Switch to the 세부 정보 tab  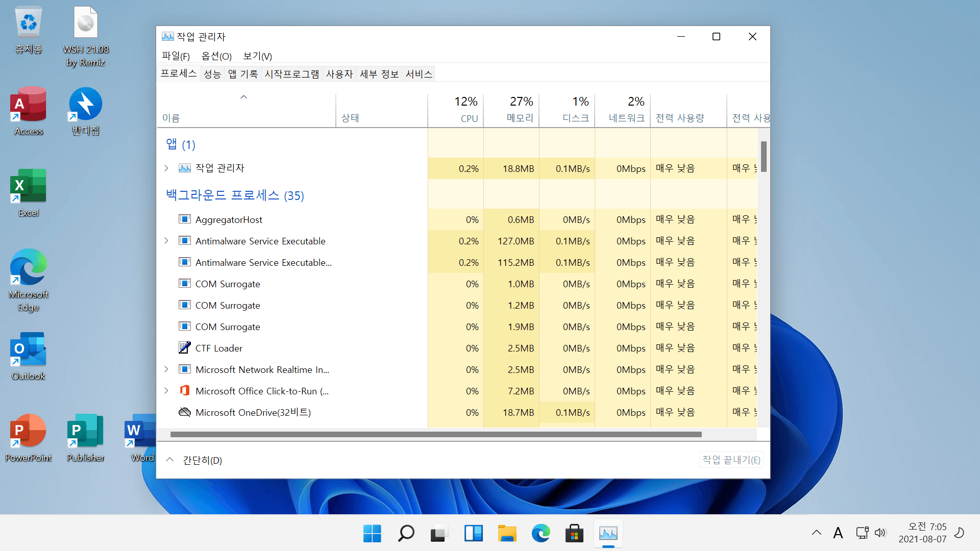tap(379, 74)
